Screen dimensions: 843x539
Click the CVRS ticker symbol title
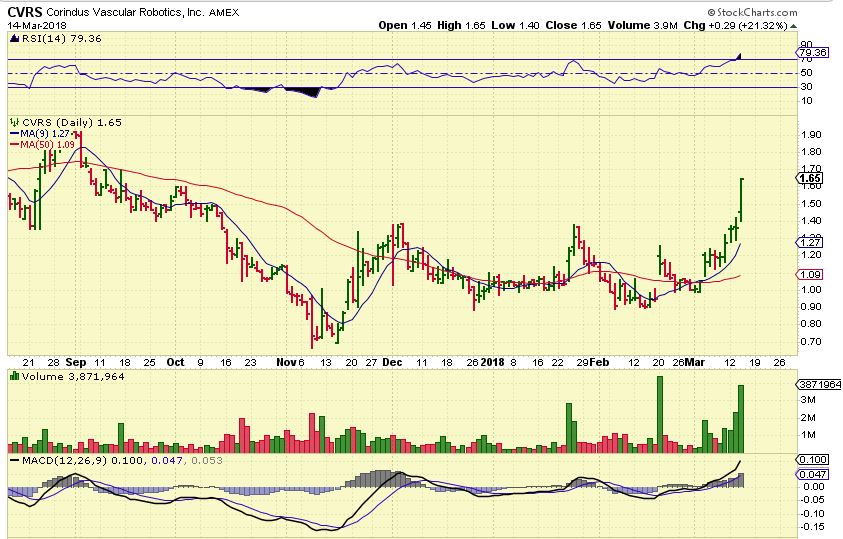(25, 12)
